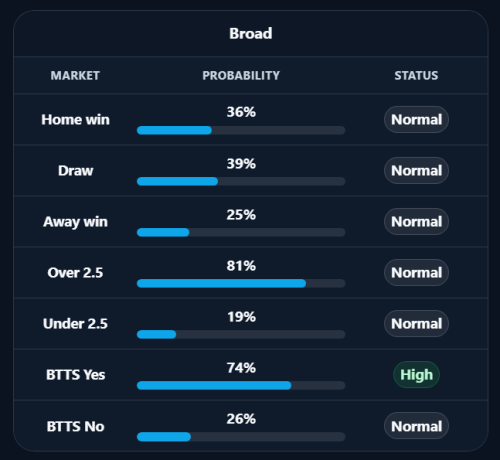Click the BTTS No Normal status badge
Screen dimensions: 500x460
coord(416,426)
